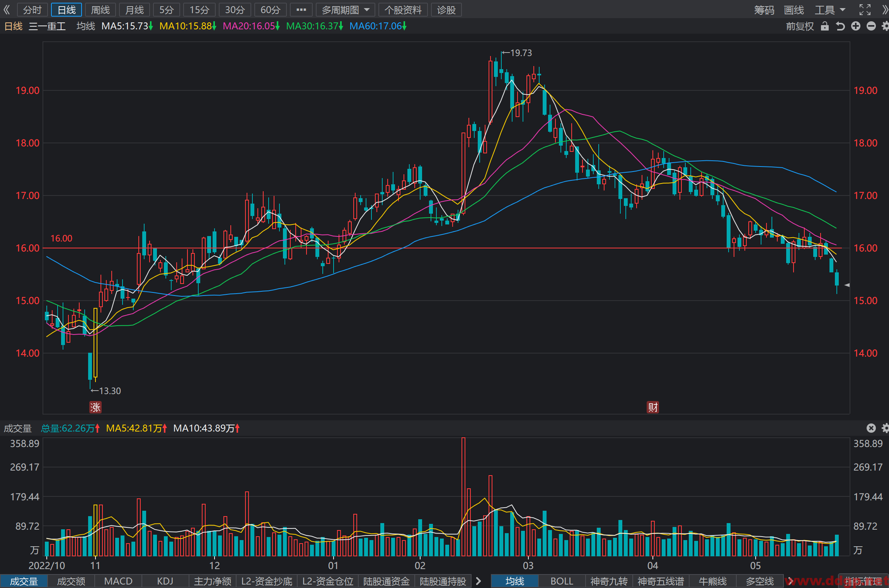Open 个股资料 stock information

[x=403, y=10]
